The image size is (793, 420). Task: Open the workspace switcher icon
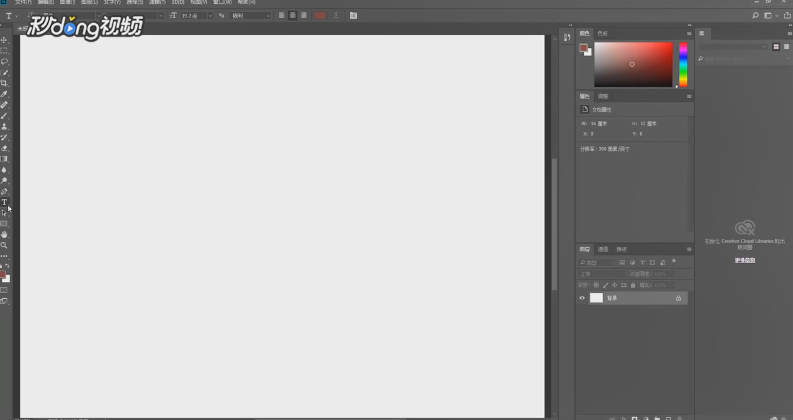point(768,16)
